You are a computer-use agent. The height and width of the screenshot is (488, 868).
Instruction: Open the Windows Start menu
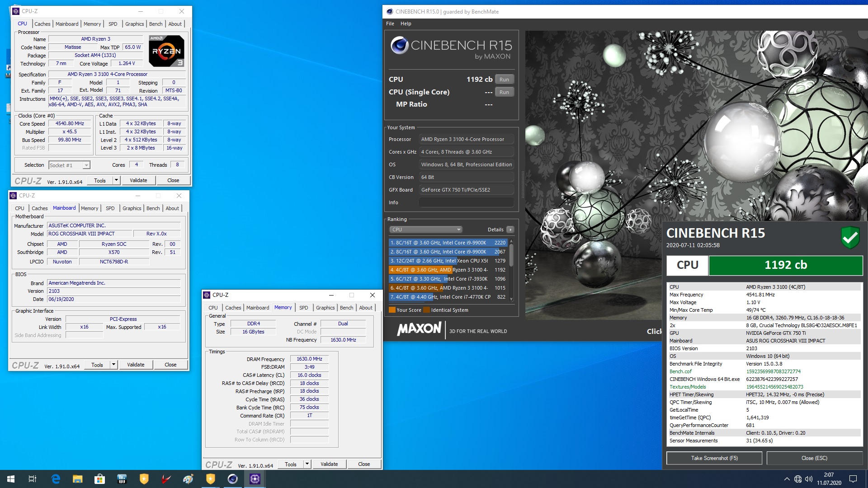pos(11,479)
